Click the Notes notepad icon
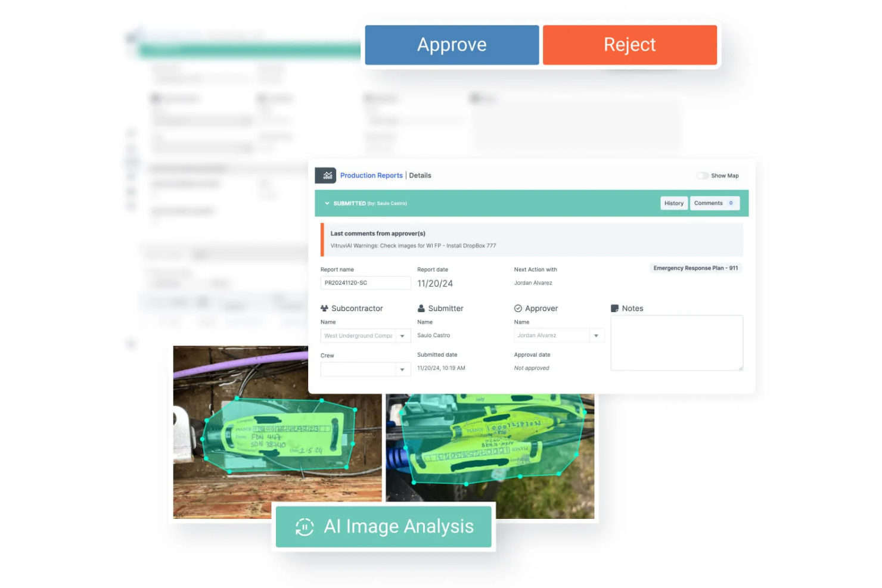The width and height of the screenshot is (882, 588). (x=616, y=308)
